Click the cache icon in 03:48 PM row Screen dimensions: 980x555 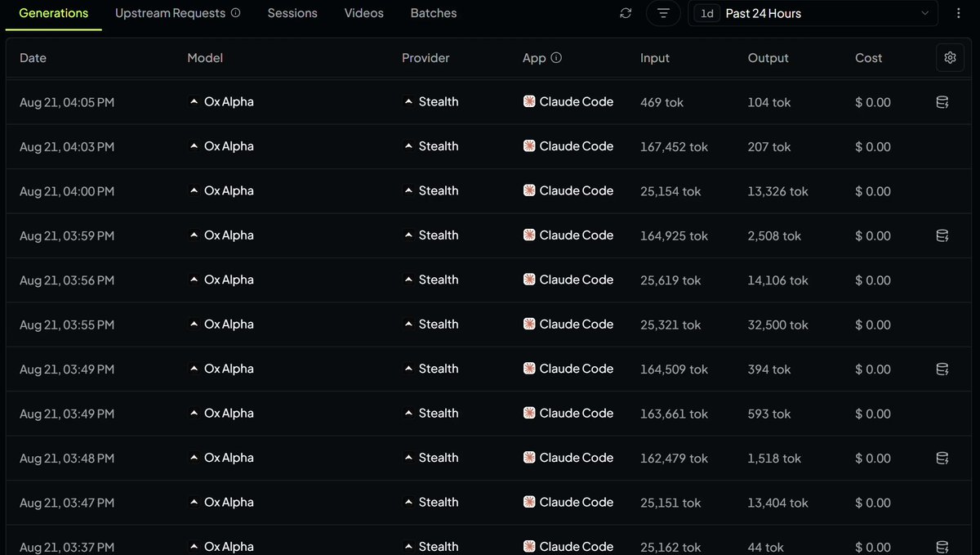pyautogui.click(x=942, y=459)
